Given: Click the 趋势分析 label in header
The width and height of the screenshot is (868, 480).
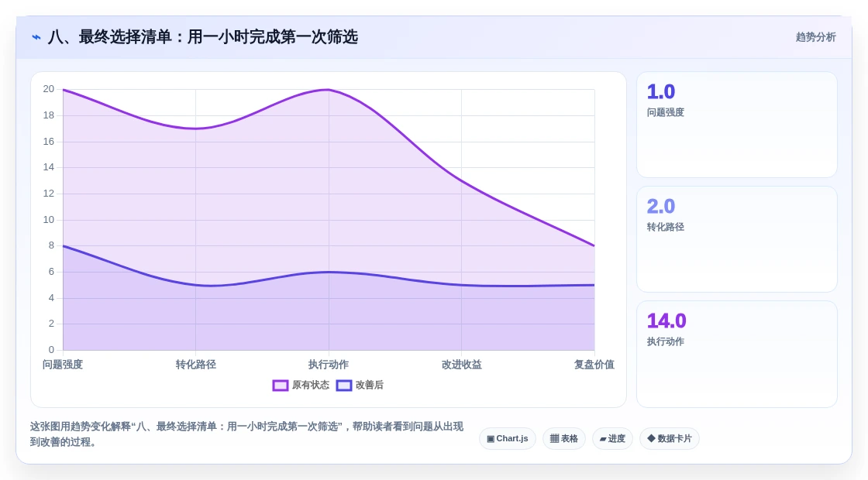Looking at the screenshot, I should tap(815, 37).
